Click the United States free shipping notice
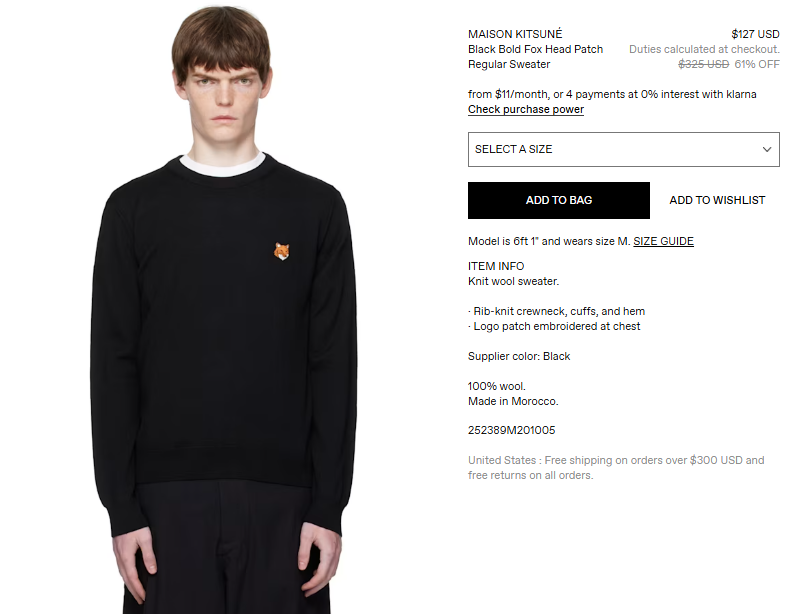 pyautogui.click(x=616, y=467)
